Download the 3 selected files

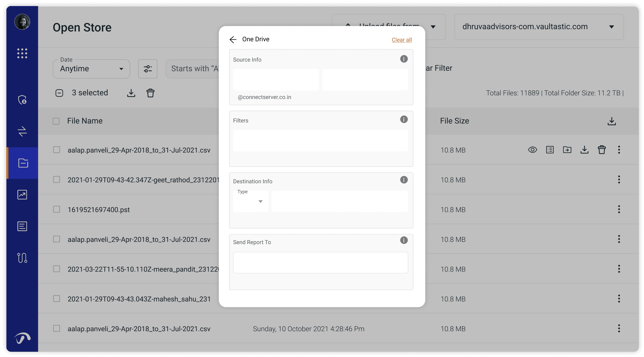[x=131, y=93]
